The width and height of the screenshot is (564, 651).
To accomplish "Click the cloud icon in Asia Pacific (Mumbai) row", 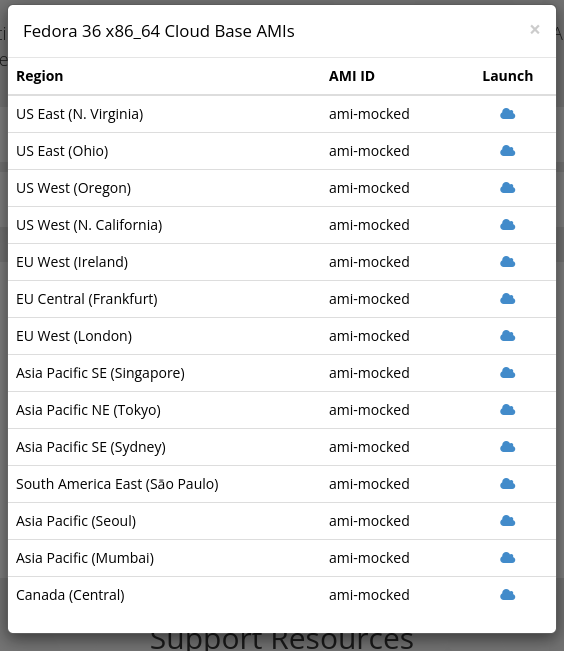I will coord(508,558).
